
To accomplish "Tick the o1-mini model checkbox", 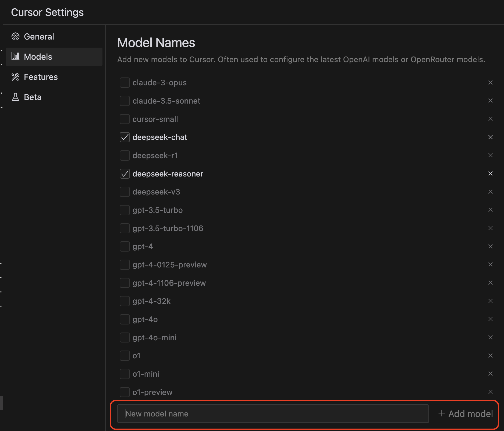I will coord(125,374).
